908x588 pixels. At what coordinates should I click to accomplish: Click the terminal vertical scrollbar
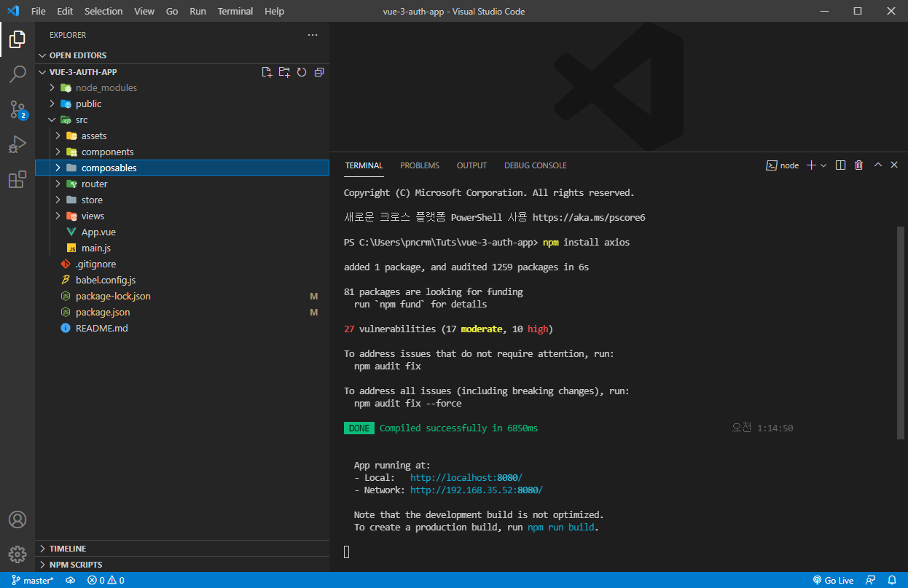tap(902, 333)
